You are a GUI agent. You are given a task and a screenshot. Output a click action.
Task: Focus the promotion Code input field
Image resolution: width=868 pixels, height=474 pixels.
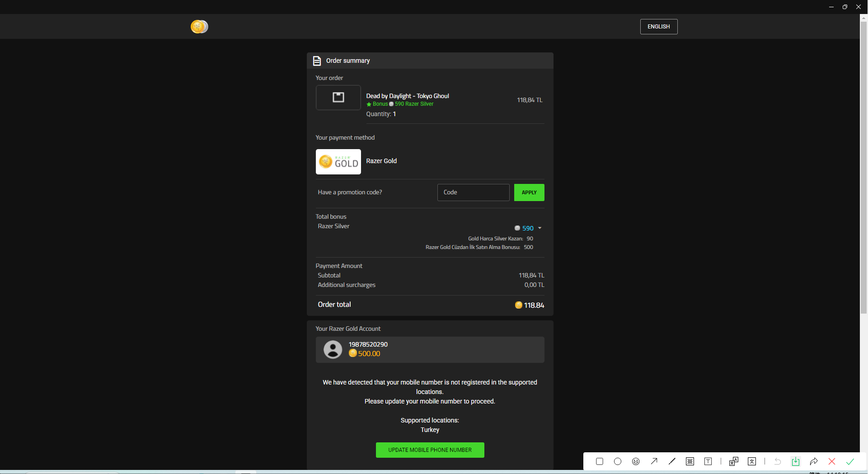pos(473,192)
